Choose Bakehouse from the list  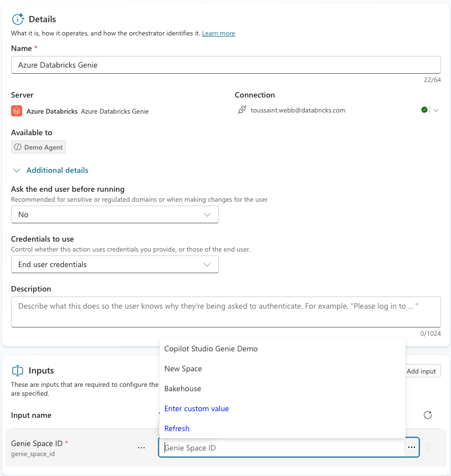[x=183, y=389]
